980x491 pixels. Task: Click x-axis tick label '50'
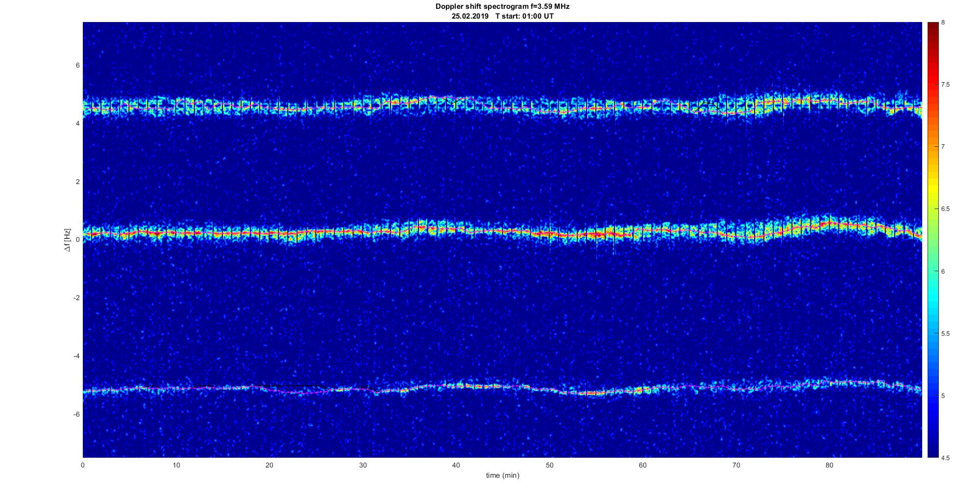click(549, 465)
